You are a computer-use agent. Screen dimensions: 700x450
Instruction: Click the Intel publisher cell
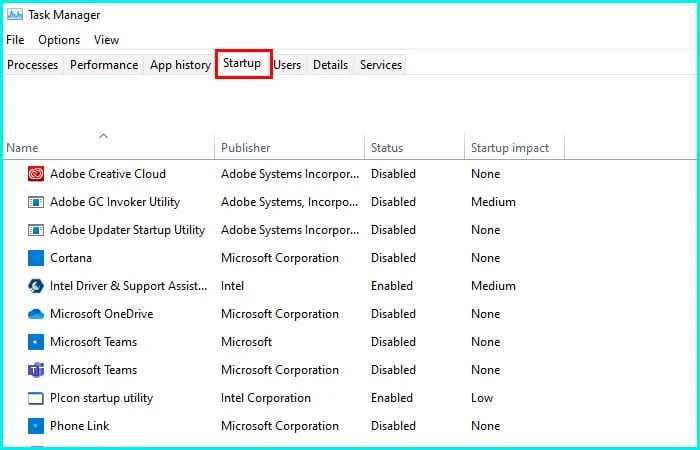point(232,286)
